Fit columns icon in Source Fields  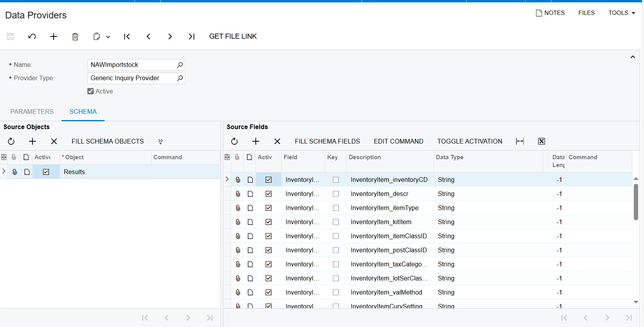[520, 141]
